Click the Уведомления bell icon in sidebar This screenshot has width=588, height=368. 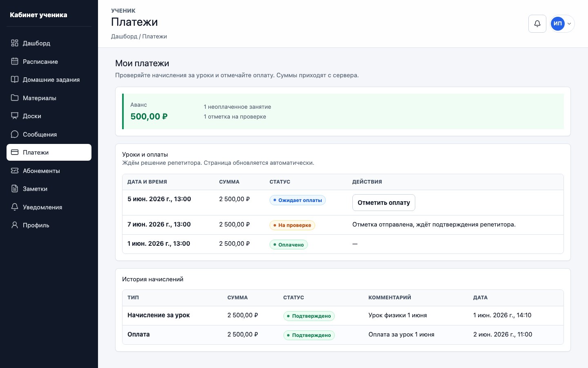click(15, 207)
